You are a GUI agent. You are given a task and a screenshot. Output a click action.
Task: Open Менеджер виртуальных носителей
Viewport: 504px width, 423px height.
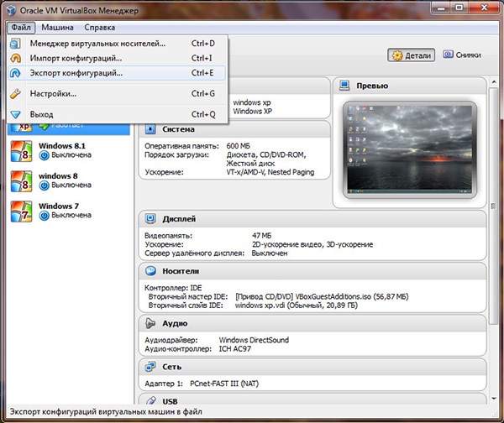pos(97,43)
